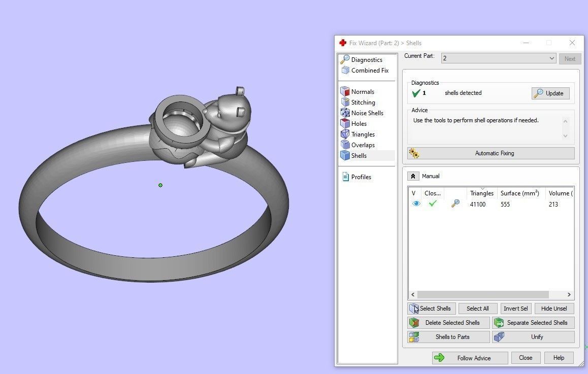Separate Selected Shells

(x=534, y=323)
